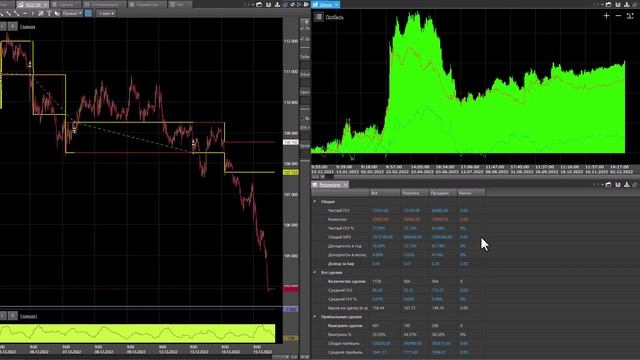Click the save icon in the profit pane toolbar
Screen dimensions: 640x360
(x=618, y=4)
